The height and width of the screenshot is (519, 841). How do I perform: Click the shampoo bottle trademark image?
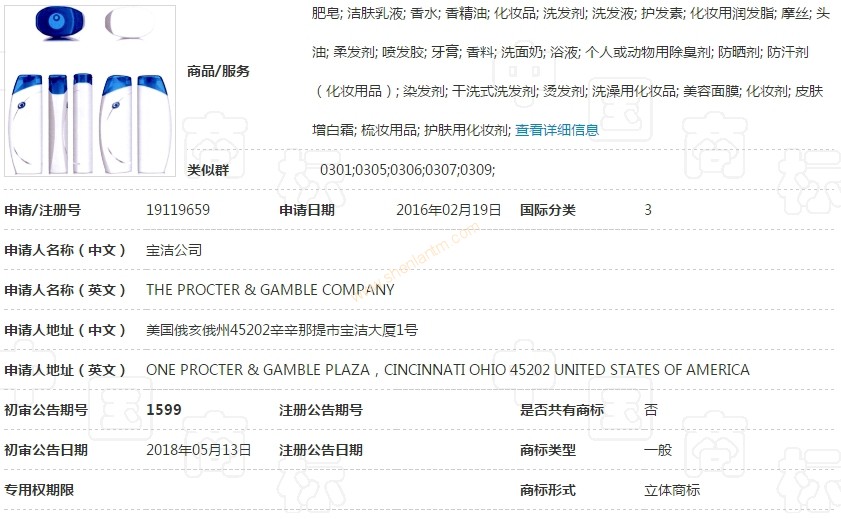pyautogui.click(x=90, y=91)
